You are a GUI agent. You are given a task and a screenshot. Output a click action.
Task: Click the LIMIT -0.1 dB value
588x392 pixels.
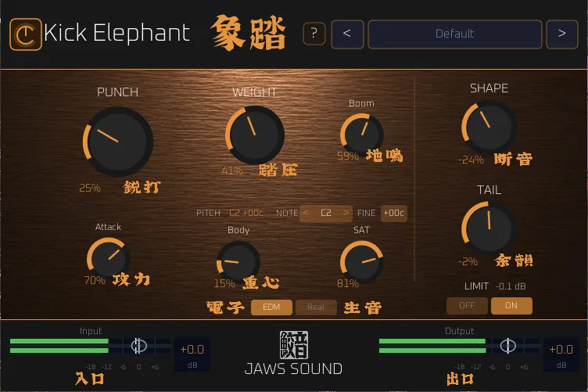point(511,286)
